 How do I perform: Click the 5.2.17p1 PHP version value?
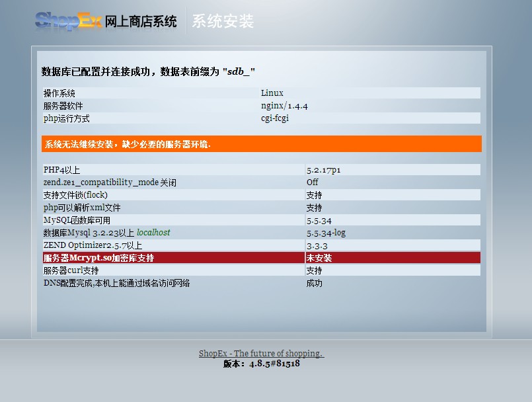tap(324, 170)
